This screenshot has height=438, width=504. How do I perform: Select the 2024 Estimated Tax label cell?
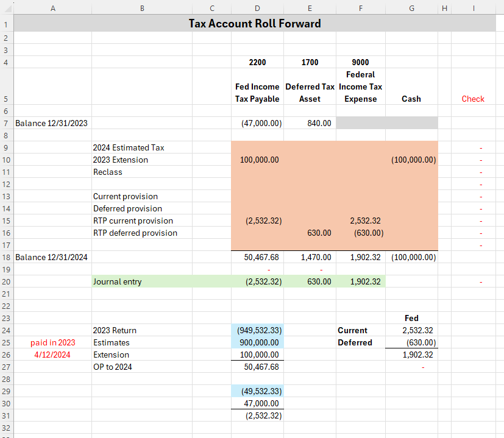click(129, 147)
